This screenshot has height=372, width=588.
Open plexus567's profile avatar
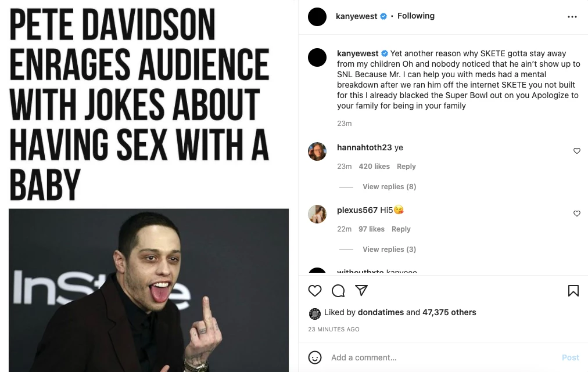coord(317,214)
